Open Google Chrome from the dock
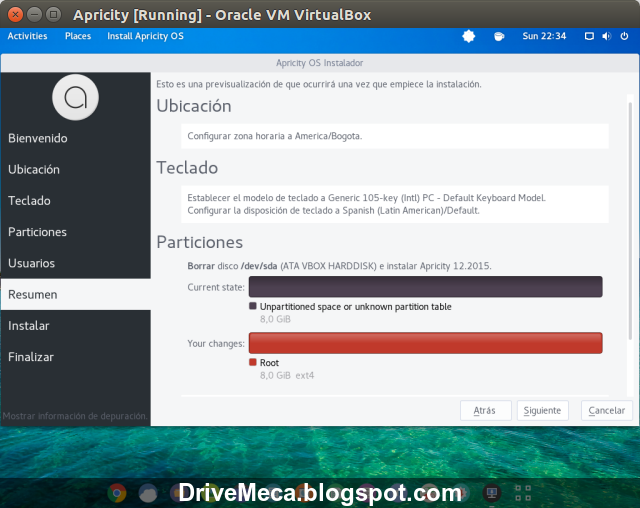The width and height of the screenshot is (640, 508). (117, 493)
